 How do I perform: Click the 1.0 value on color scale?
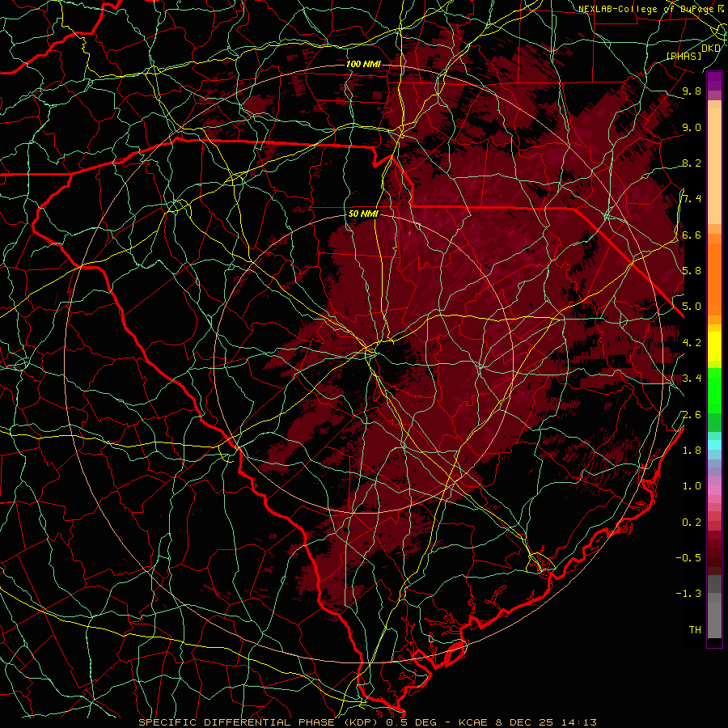coord(692,486)
